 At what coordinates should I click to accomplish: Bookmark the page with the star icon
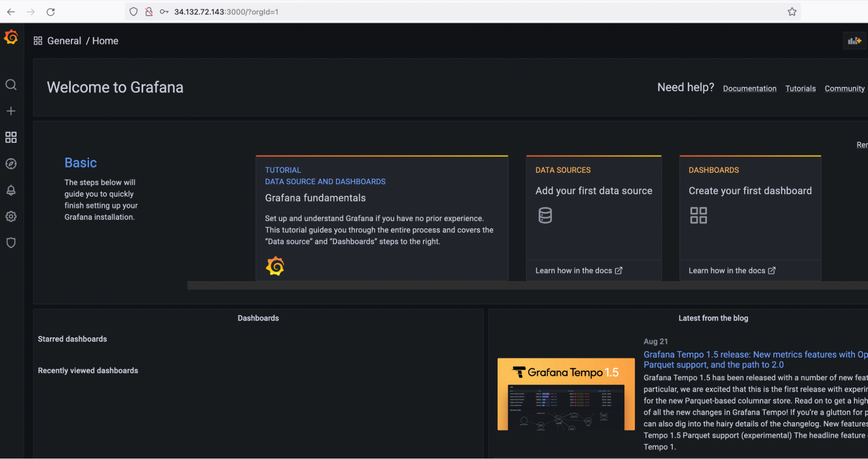click(792, 12)
